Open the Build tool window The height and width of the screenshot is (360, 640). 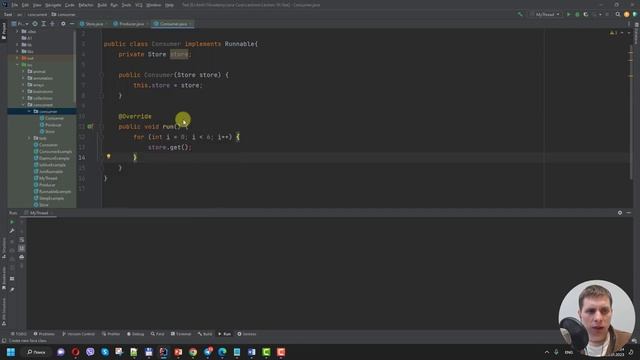tap(205, 334)
